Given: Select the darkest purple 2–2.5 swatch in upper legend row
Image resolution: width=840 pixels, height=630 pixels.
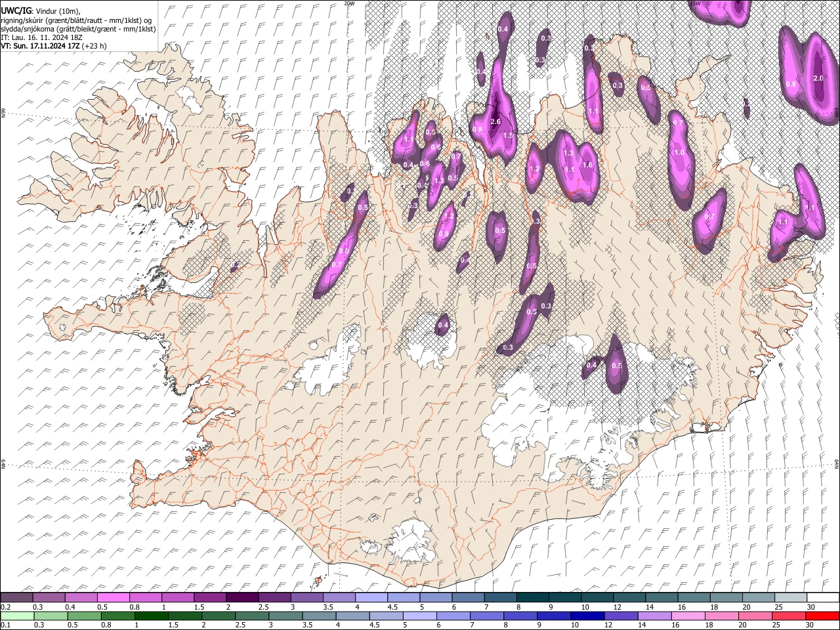Looking at the screenshot, I should click(242, 598).
